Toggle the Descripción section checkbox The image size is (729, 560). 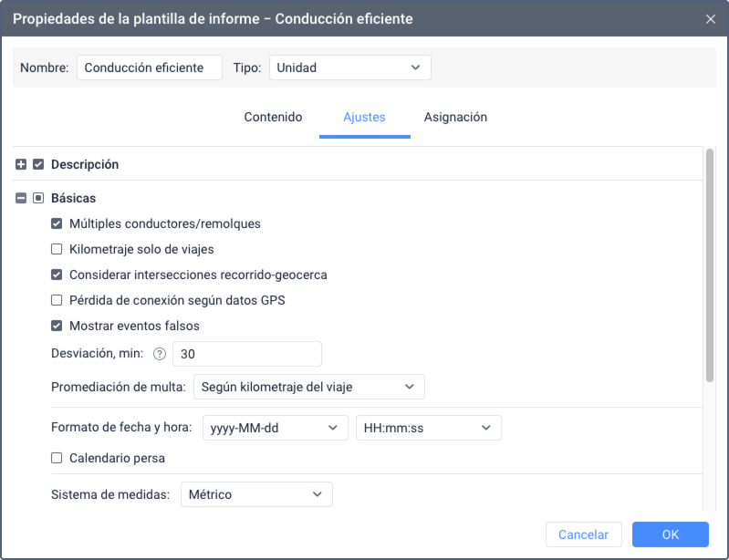click(x=38, y=165)
